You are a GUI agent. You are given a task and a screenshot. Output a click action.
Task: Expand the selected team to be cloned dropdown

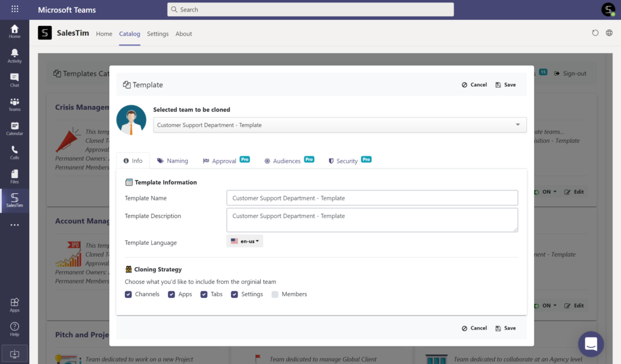(x=340, y=125)
